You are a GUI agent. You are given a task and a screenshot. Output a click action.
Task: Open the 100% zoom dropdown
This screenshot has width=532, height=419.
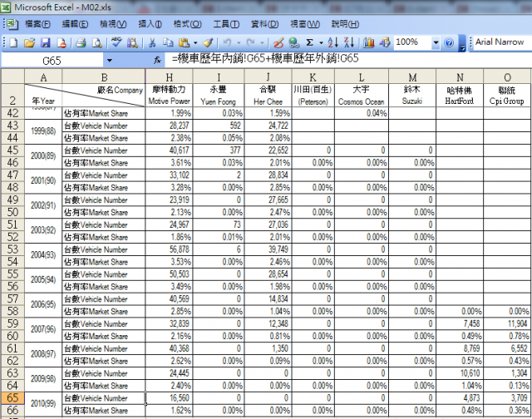pos(436,43)
